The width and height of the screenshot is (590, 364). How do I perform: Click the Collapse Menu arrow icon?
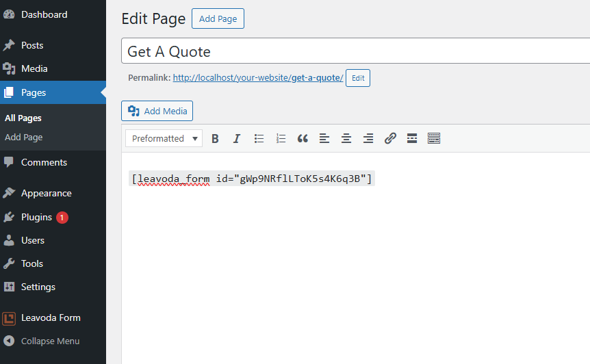coord(9,341)
